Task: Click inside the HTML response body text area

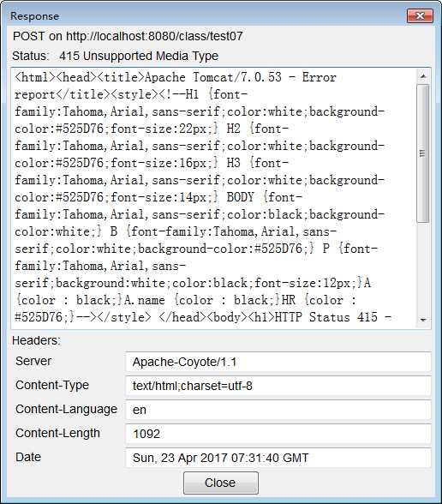Action: [x=214, y=198]
